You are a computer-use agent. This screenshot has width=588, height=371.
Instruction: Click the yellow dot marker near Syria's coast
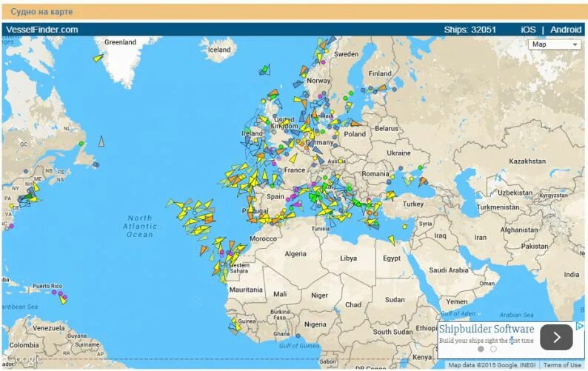[404, 227]
